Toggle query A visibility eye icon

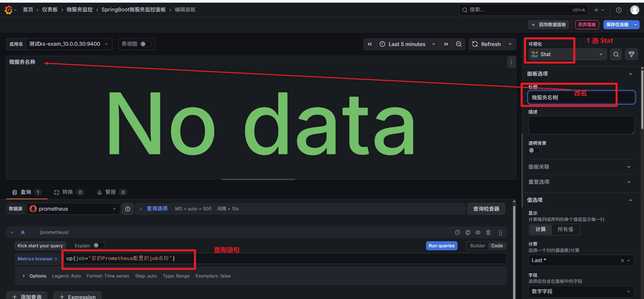(478, 232)
